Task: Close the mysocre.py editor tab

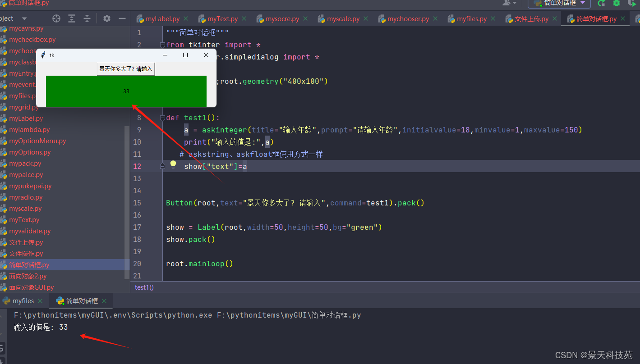Action: 306,19
